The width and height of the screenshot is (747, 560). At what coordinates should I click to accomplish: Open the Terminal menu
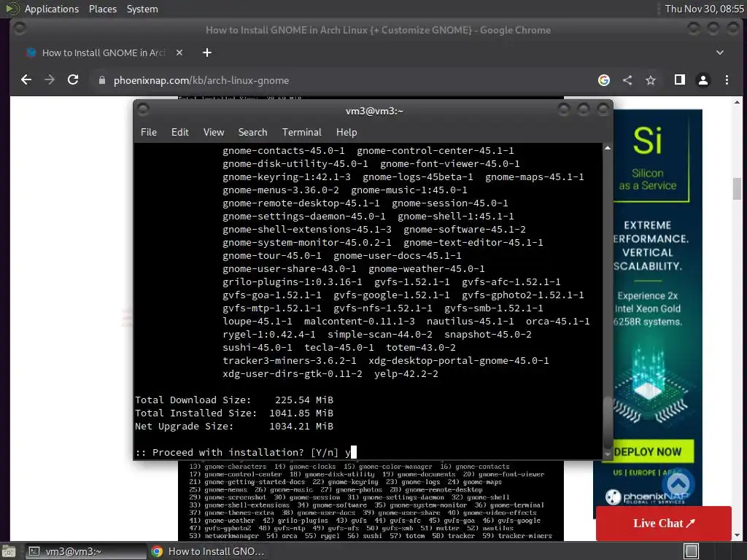point(301,132)
